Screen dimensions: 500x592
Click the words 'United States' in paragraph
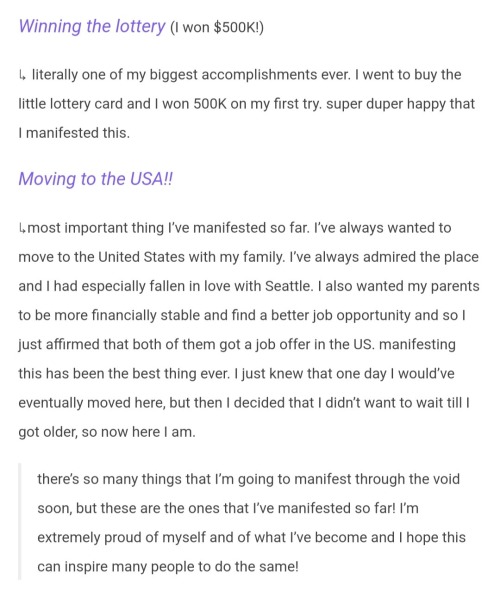point(141,257)
